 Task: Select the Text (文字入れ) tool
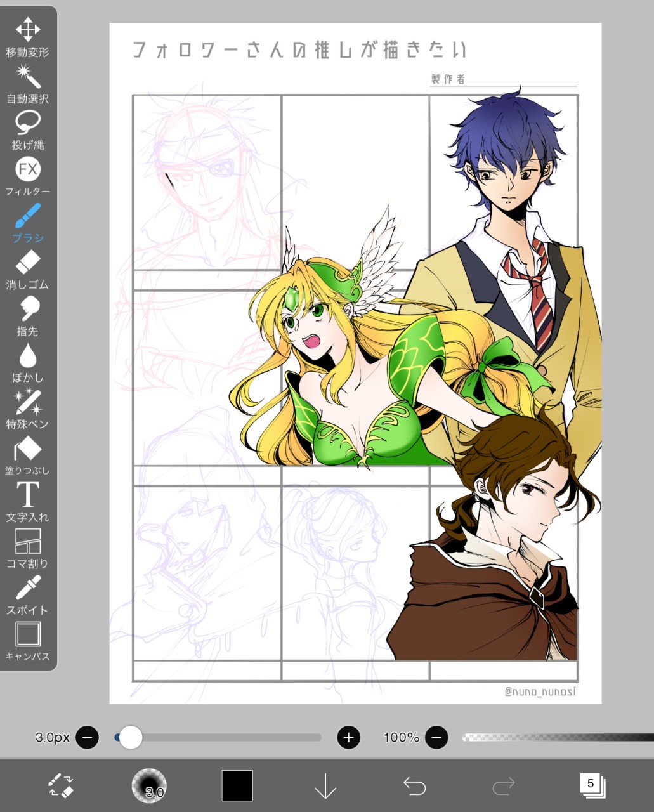(x=28, y=502)
